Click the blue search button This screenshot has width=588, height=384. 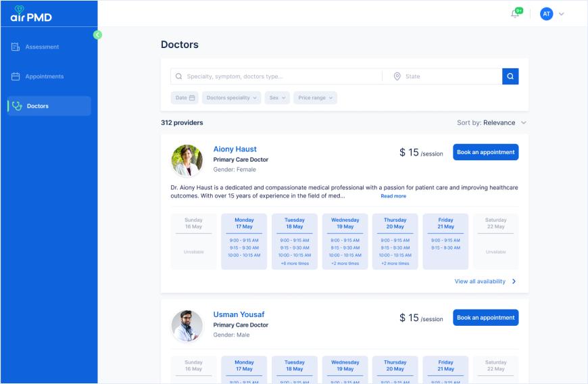coord(510,76)
